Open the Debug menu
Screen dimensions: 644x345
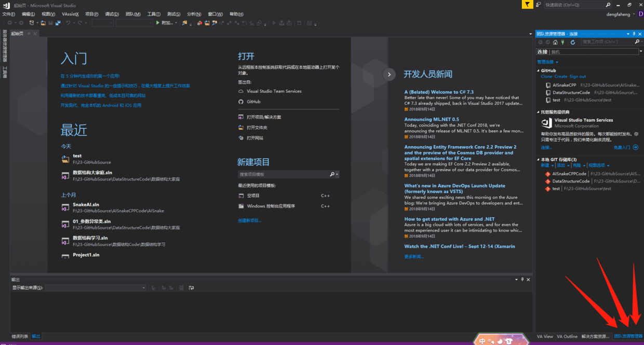112,14
